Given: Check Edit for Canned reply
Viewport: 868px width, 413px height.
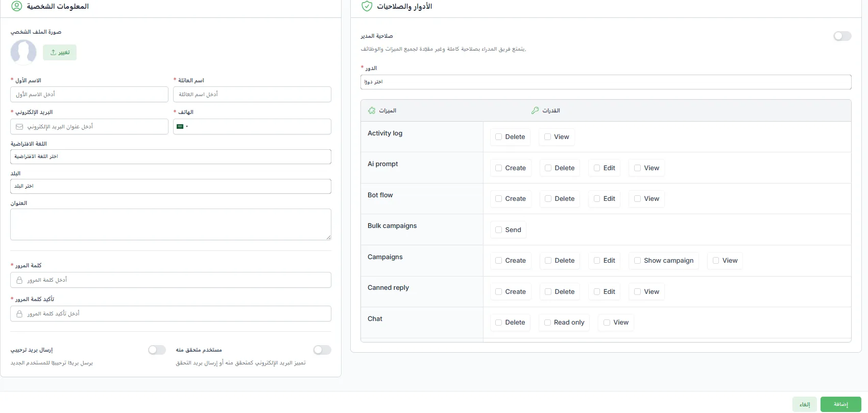Looking at the screenshot, I should tap(596, 292).
